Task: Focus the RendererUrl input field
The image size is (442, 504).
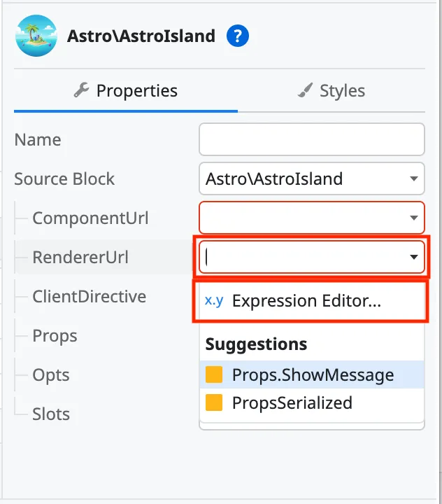Action: pos(302,258)
